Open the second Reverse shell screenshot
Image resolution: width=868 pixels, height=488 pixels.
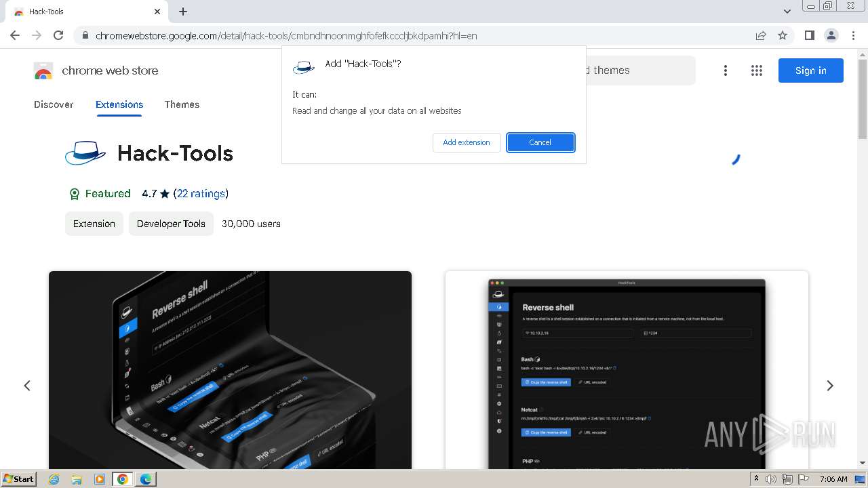coord(627,370)
